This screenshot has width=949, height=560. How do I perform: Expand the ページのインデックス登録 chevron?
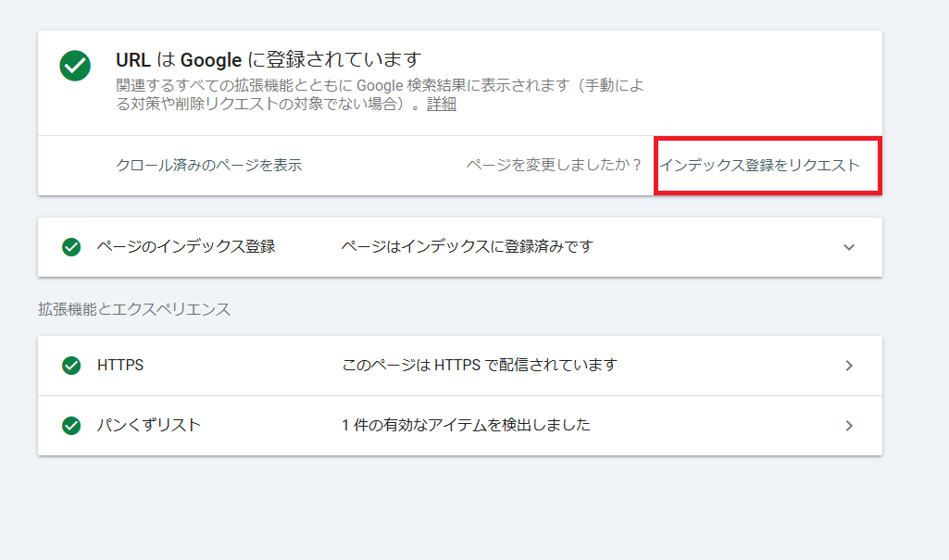(x=849, y=247)
